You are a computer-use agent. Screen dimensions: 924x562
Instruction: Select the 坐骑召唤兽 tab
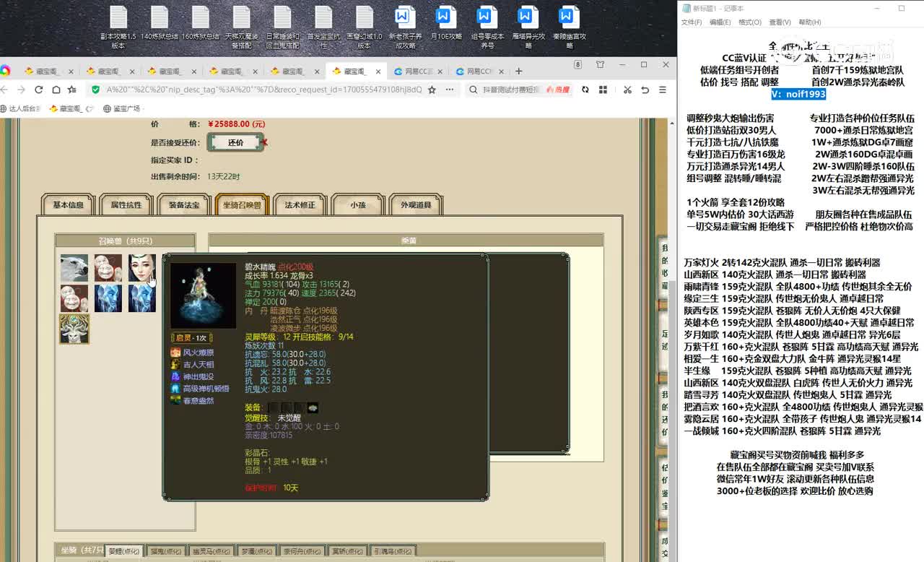pos(243,205)
